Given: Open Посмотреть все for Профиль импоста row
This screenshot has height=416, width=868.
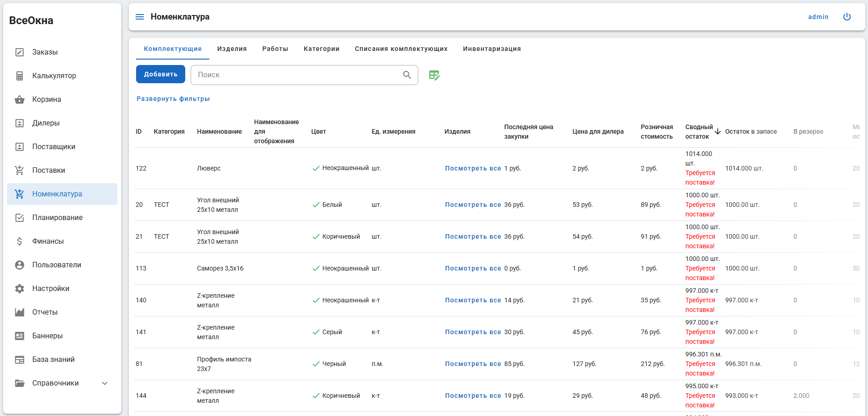Looking at the screenshot, I should tap(473, 364).
